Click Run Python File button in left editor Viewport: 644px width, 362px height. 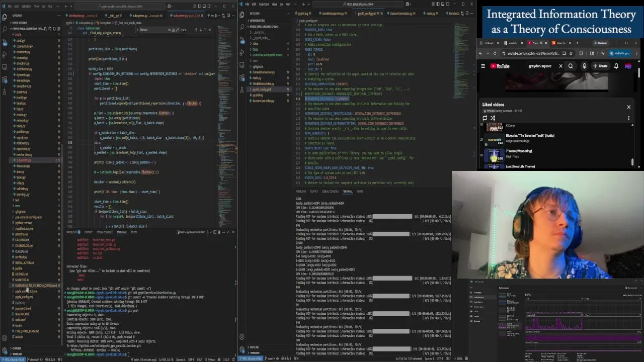pyautogui.click(x=216, y=16)
